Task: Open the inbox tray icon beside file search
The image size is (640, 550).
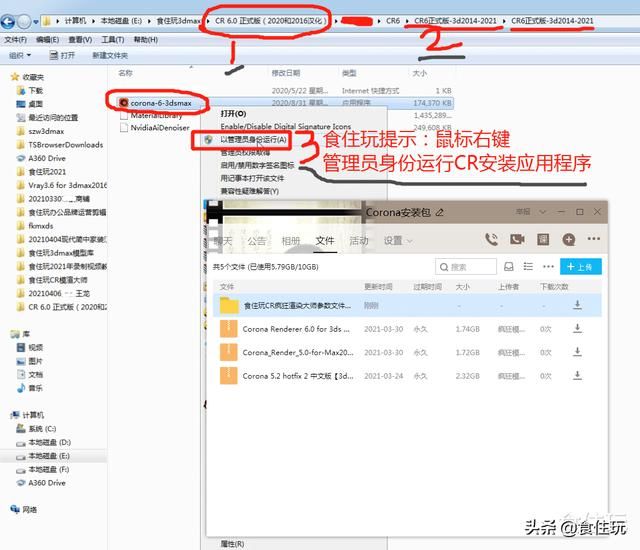Action: pos(509,267)
